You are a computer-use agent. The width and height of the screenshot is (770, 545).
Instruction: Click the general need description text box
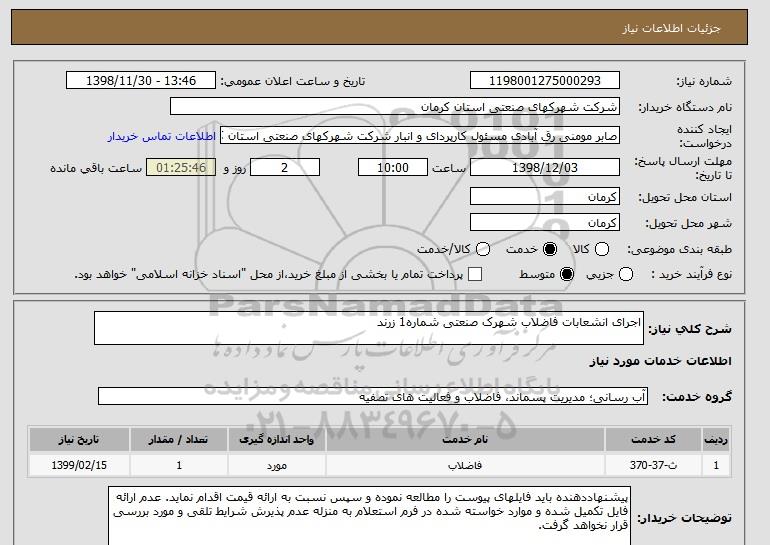(369, 328)
